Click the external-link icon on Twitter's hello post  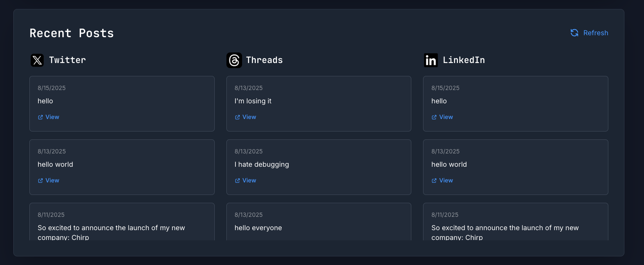[40, 117]
